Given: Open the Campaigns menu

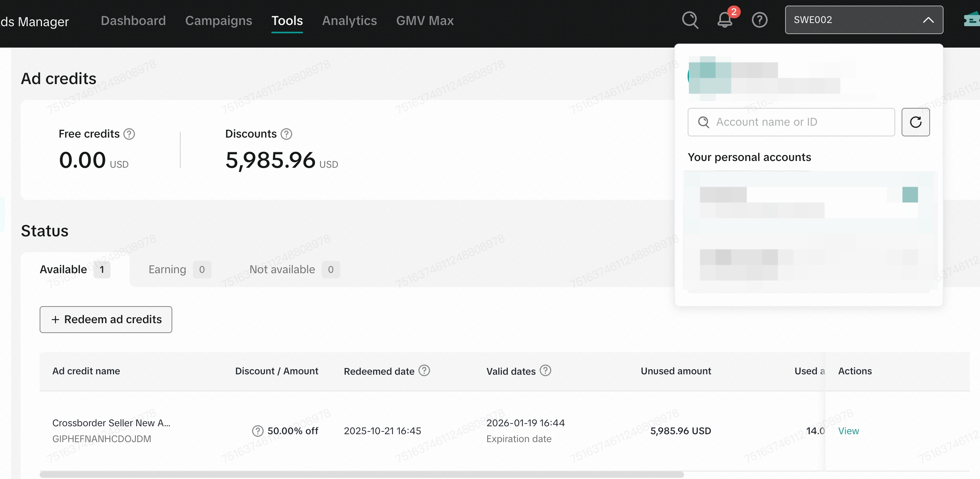Looking at the screenshot, I should point(219,21).
